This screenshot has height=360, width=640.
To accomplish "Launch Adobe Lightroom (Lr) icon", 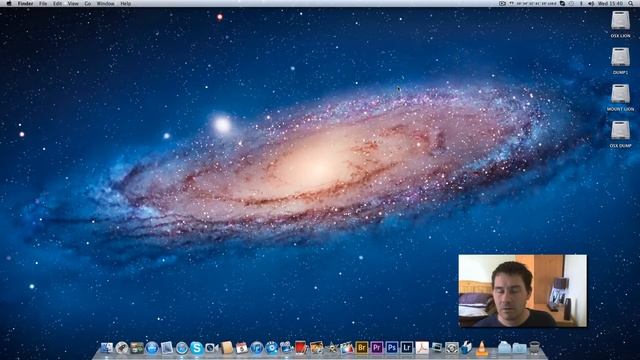I will click(407, 348).
